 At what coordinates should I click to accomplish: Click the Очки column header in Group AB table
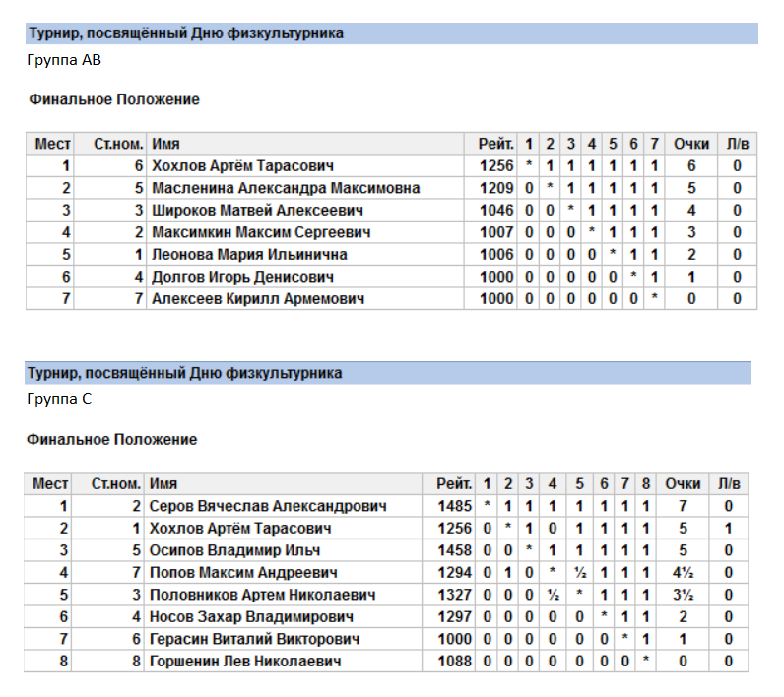tap(691, 144)
